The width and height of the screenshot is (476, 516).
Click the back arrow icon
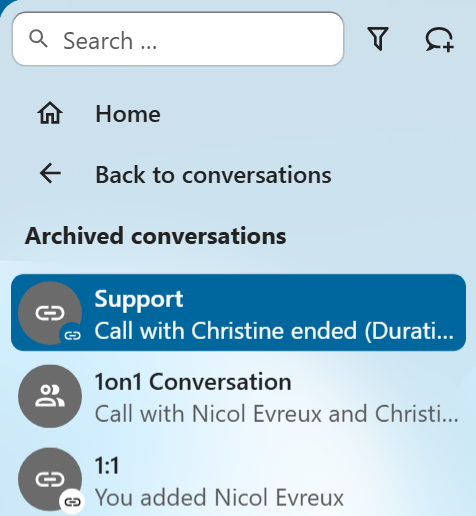coord(50,174)
